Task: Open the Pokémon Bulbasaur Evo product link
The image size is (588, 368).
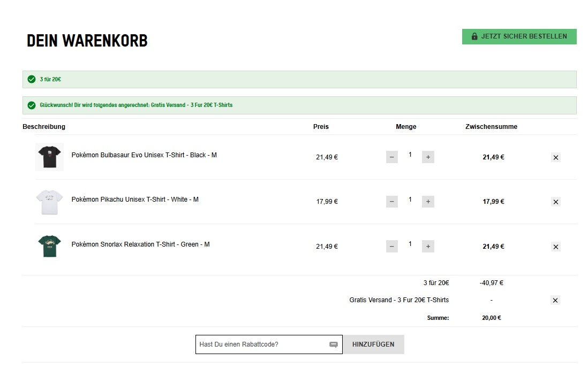Action: [144, 155]
